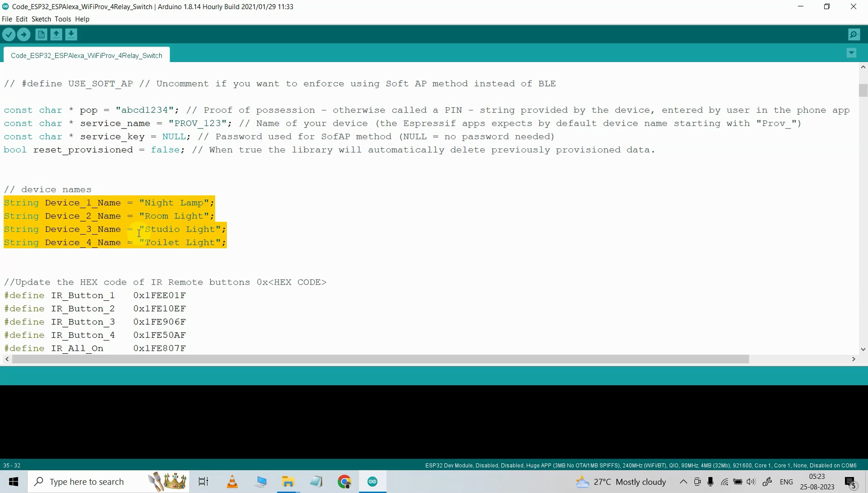This screenshot has width=868, height=493.
Task: Open the Sketch menu
Action: 41,19
